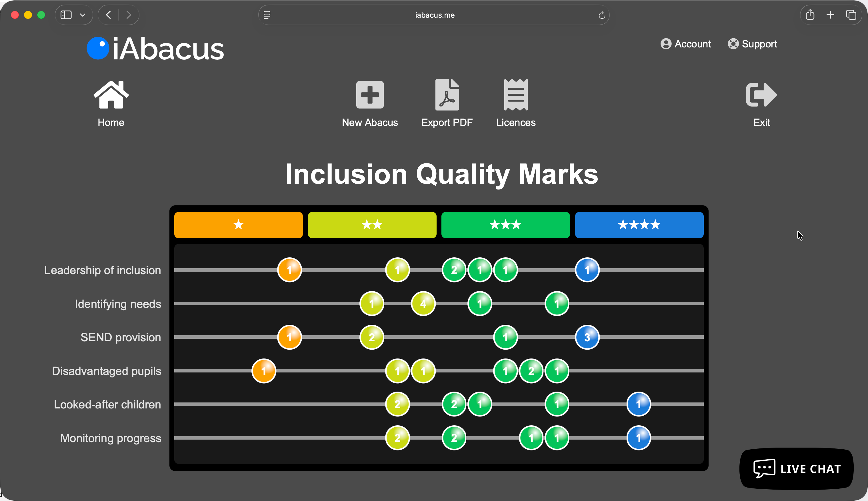The image size is (868, 501).
Task: Toggle the browser sidebar
Action: coord(66,15)
